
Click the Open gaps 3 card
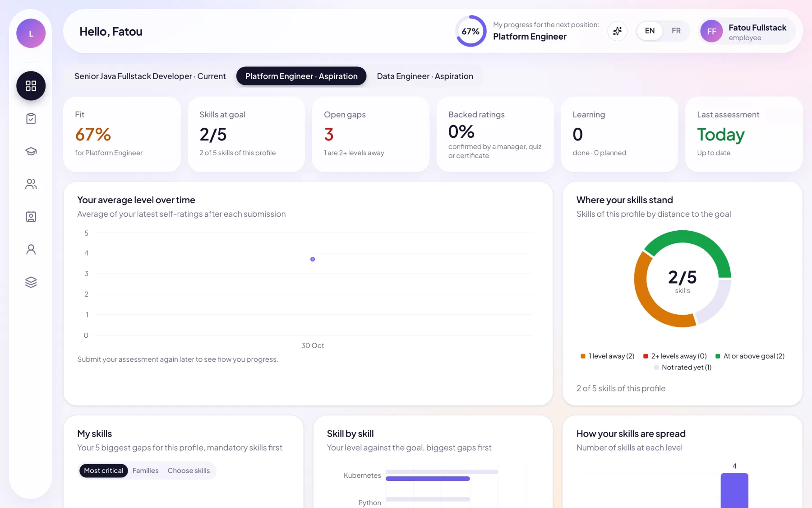click(x=371, y=134)
